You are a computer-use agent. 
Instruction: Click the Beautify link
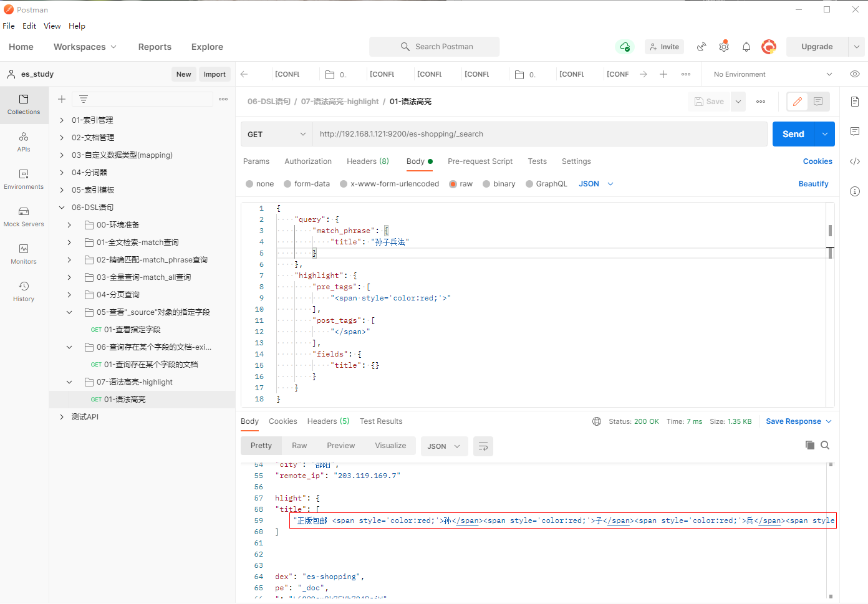pyautogui.click(x=813, y=184)
